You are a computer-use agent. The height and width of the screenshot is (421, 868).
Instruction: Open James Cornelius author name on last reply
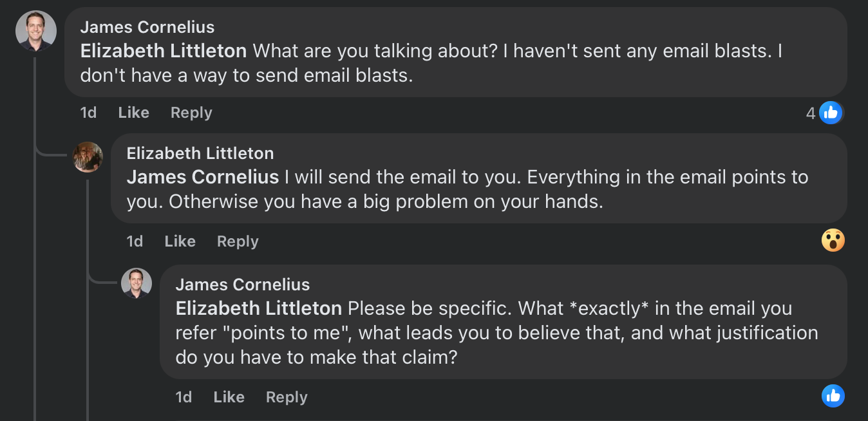[x=242, y=285]
